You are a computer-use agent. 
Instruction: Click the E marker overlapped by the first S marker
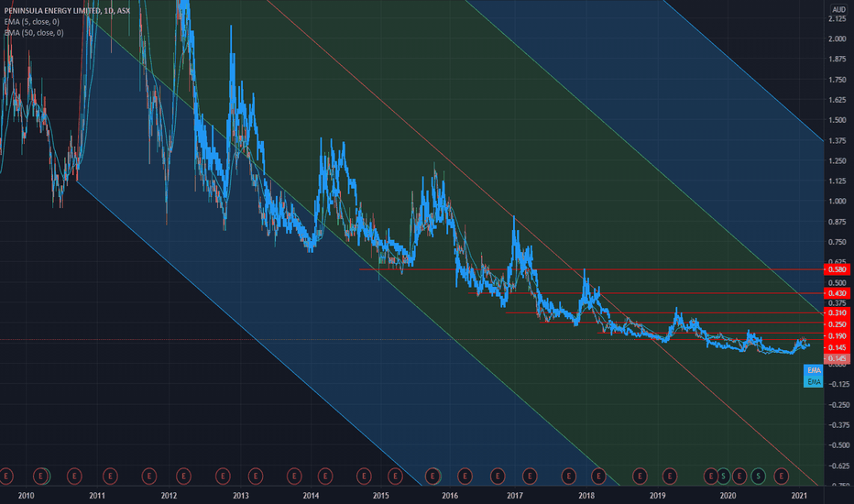click(709, 477)
